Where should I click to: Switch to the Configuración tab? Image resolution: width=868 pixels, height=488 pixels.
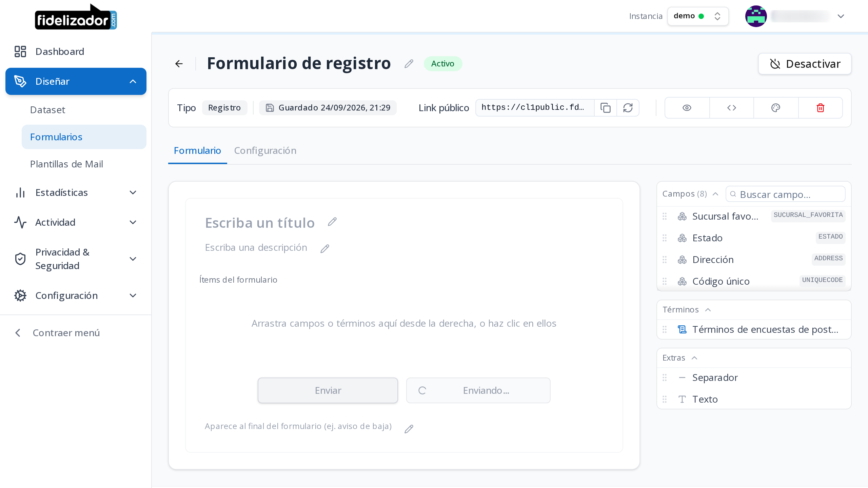[x=265, y=150]
